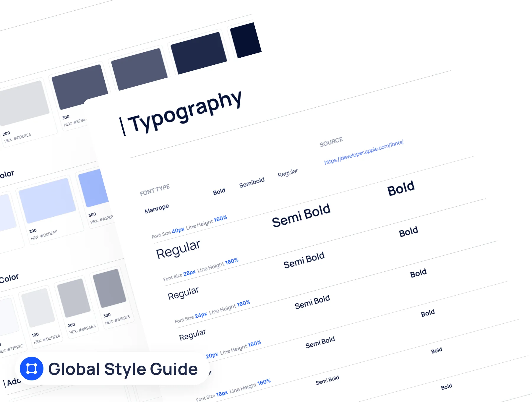This screenshot has width=532, height=402.
Task: Click the "Semibold" weight label beside Manrope
Action: coord(252,183)
